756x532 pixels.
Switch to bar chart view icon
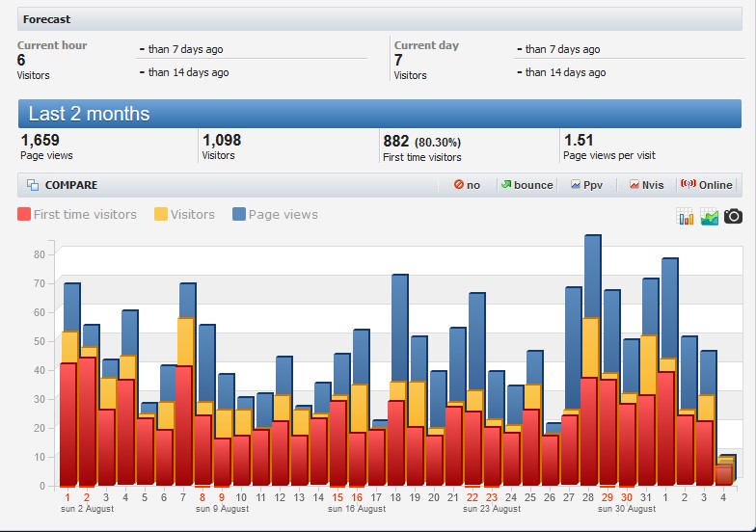pos(686,217)
